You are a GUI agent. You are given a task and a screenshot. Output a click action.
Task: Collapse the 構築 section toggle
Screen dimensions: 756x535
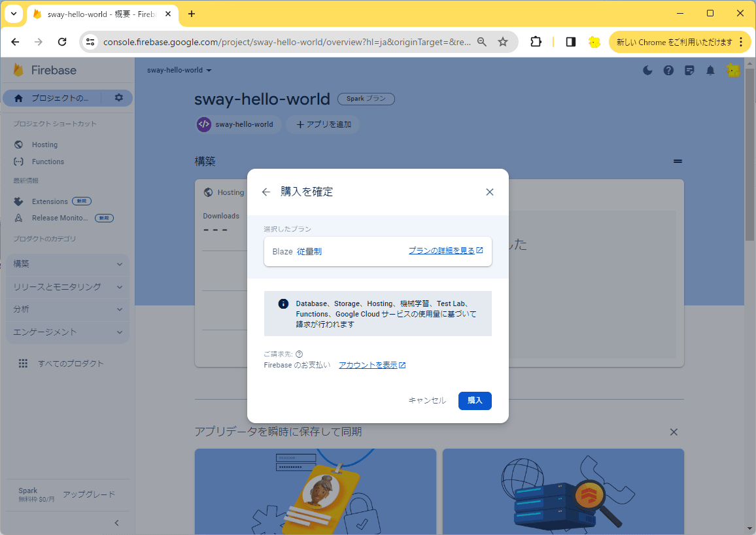tap(678, 162)
